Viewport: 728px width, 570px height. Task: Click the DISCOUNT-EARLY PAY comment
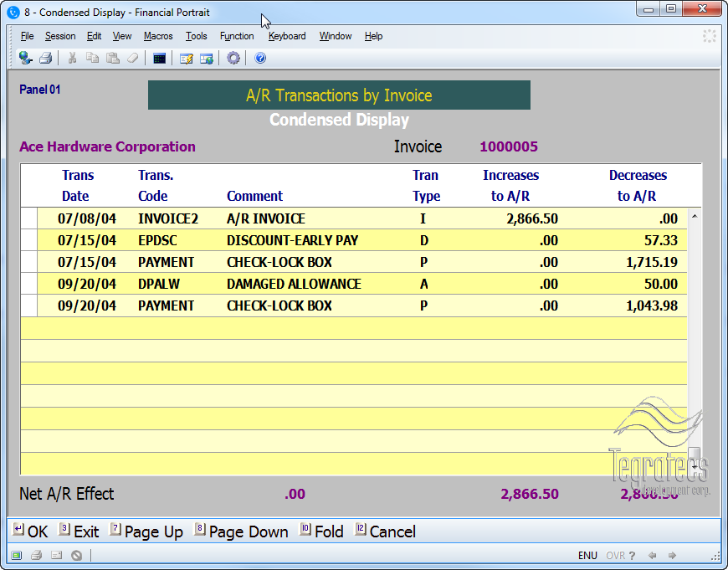(x=292, y=240)
